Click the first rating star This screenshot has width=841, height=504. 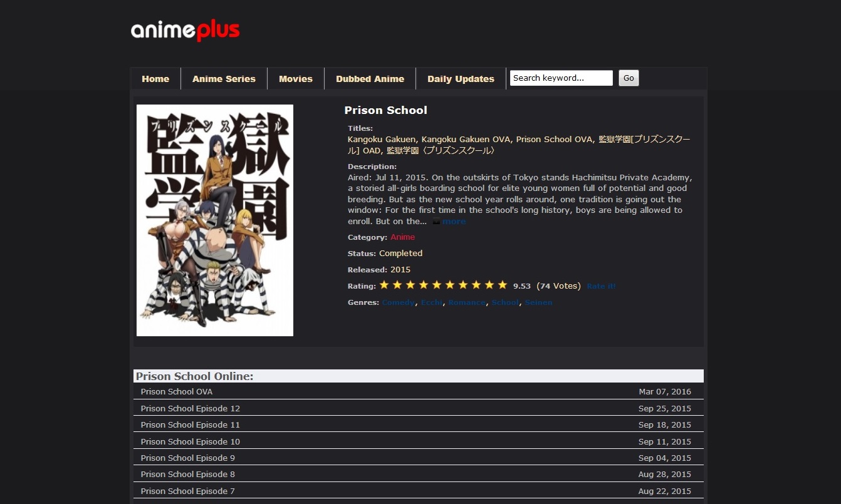pyautogui.click(x=384, y=285)
